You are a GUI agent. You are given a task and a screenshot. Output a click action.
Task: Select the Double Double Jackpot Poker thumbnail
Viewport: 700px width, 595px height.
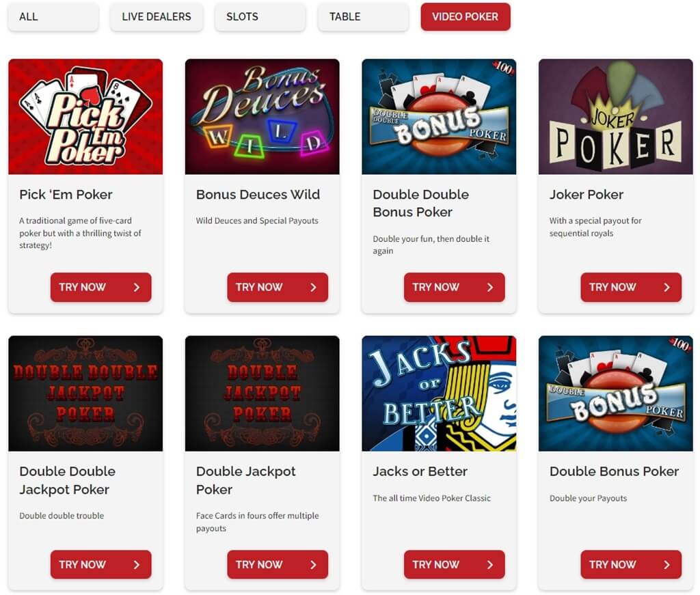click(85, 393)
